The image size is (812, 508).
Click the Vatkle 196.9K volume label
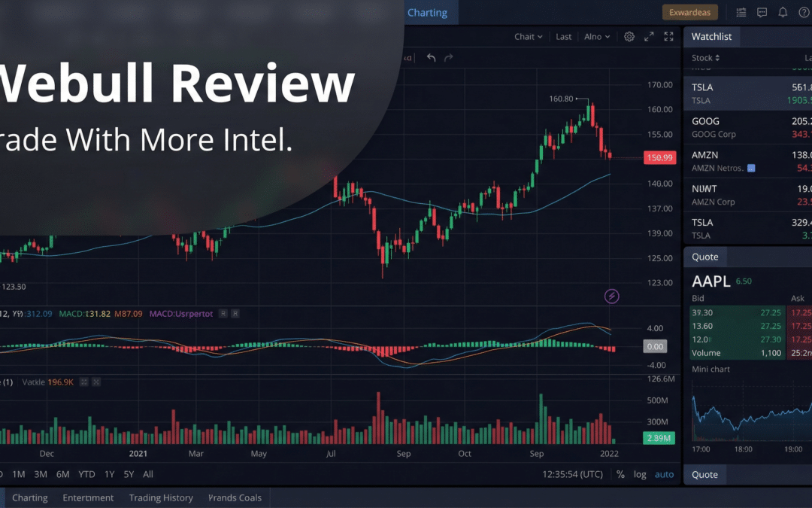47,382
